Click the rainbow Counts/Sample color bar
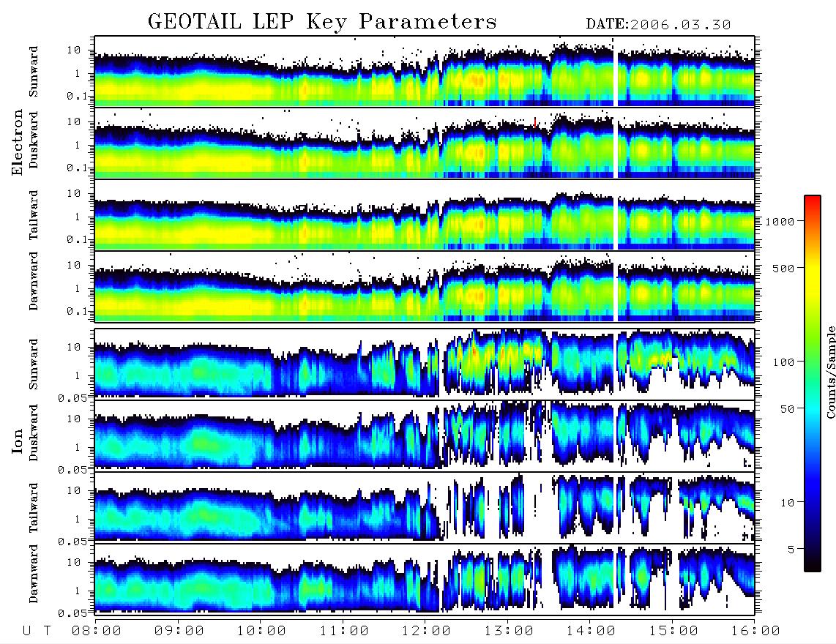 pyautogui.click(x=813, y=383)
